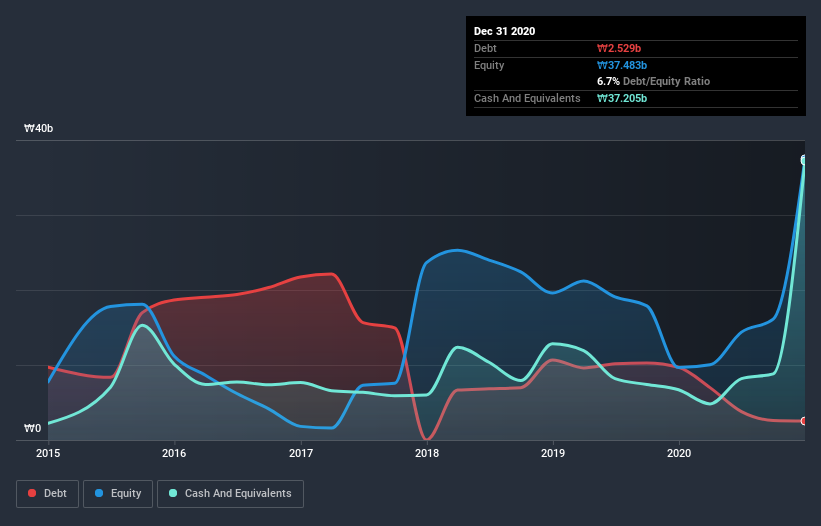
Task: Click the ₩37.483b equity value
Action: [x=622, y=65]
